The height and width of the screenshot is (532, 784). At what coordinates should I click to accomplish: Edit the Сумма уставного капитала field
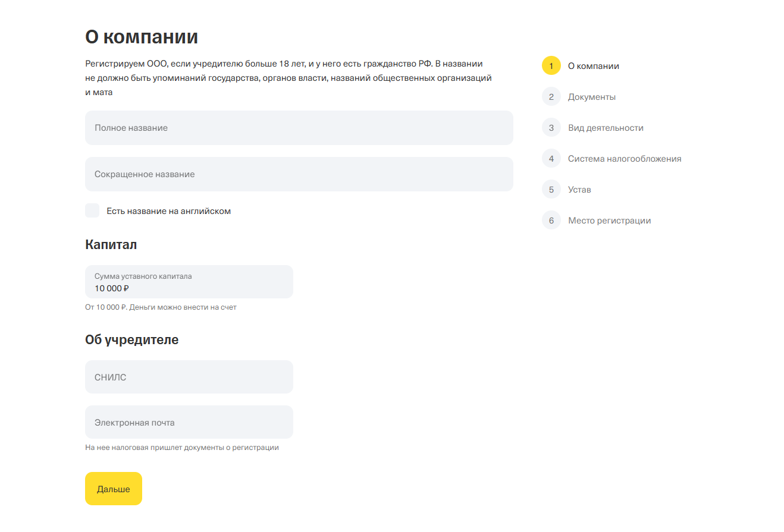(x=189, y=282)
